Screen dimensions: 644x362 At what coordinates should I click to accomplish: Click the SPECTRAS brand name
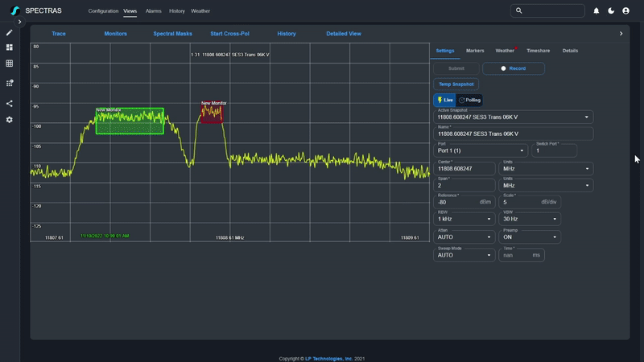(x=43, y=10)
